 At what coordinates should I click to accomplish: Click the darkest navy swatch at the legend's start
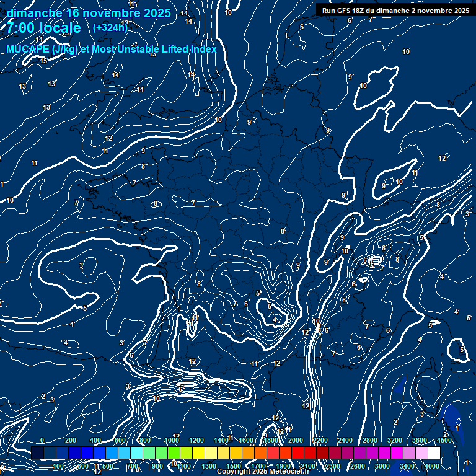(37, 452)
